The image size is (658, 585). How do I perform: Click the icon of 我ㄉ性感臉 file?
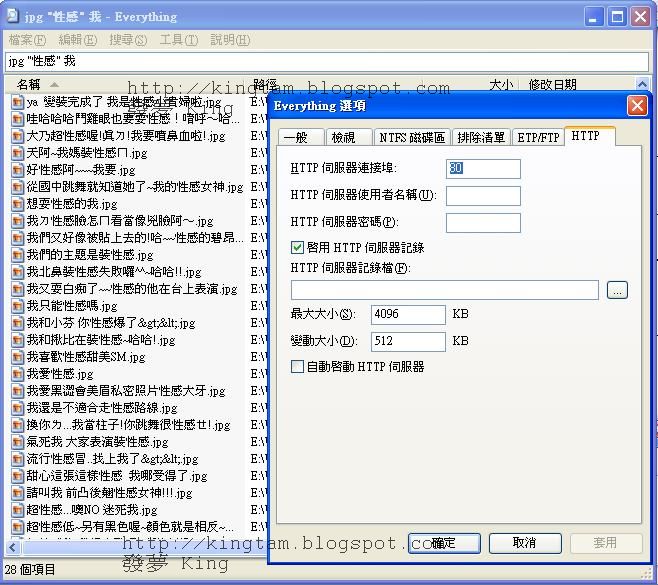click(17, 221)
